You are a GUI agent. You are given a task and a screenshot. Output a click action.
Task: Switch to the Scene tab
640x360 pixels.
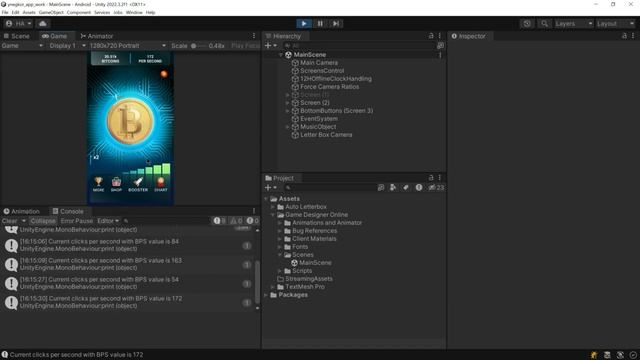pyautogui.click(x=17, y=36)
